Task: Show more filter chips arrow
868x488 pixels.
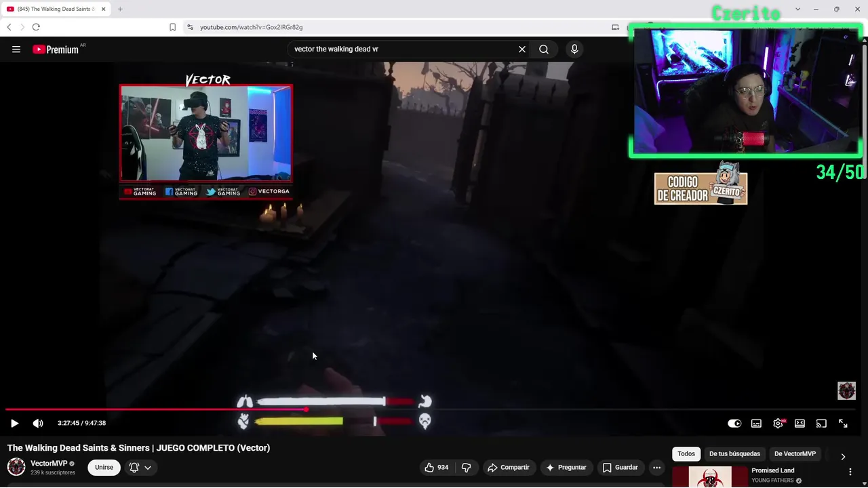Action: click(x=843, y=456)
